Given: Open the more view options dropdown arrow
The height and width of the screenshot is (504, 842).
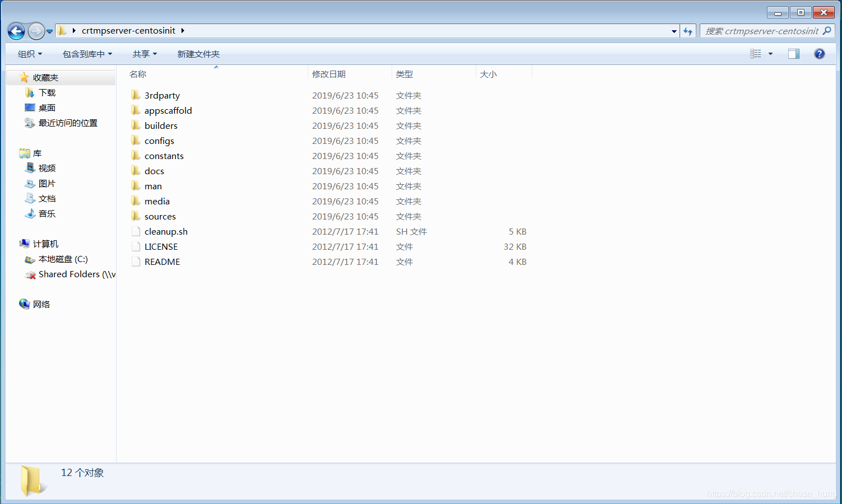Looking at the screenshot, I should point(770,54).
